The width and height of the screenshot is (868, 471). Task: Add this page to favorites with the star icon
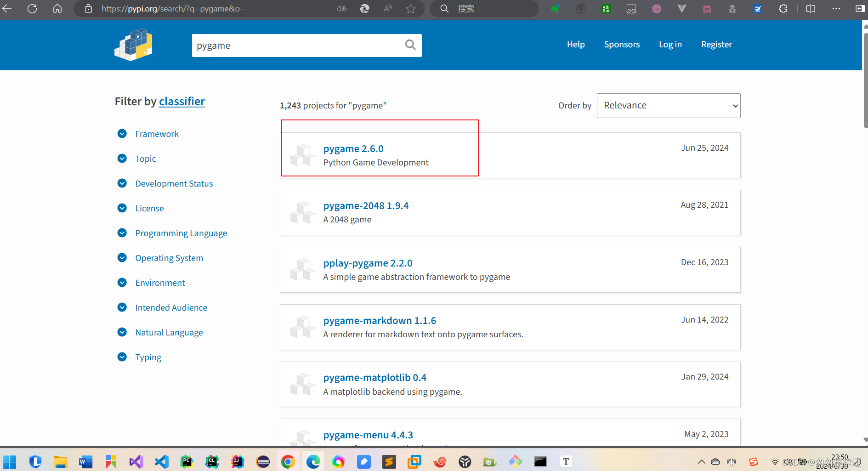[x=411, y=9]
